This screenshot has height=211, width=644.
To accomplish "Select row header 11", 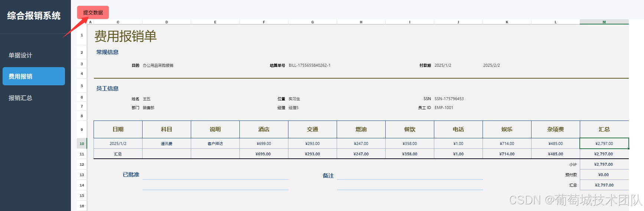I will [x=82, y=154].
